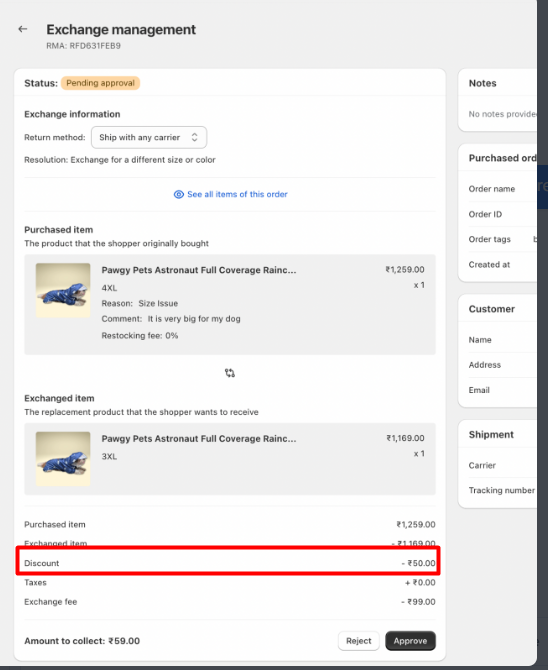Image resolution: width=548 pixels, height=670 pixels.
Task: Click the back arrow beside Exchange management
Action: (x=23, y=29)
